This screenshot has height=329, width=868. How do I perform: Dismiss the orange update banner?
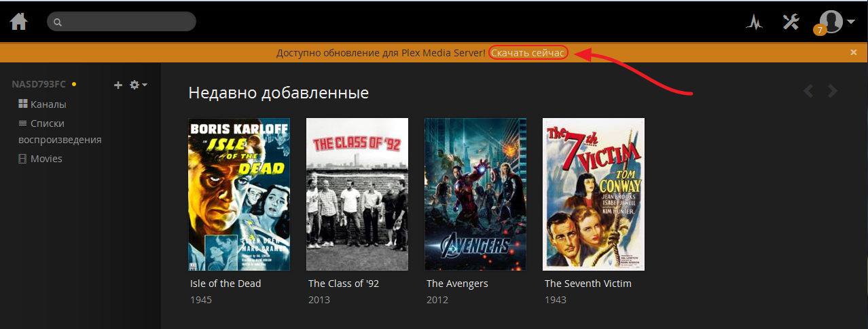point(854,52)
